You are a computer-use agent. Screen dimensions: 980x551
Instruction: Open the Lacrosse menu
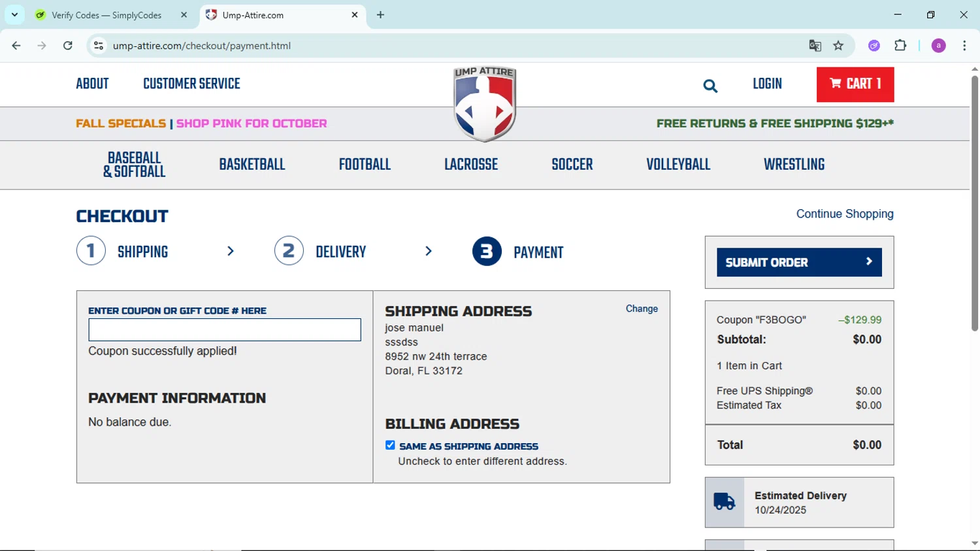click(471, 165)
